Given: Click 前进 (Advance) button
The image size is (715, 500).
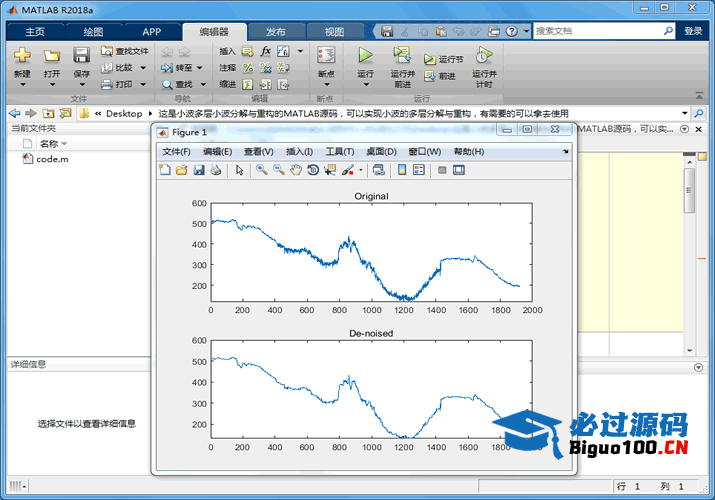Looking at the screenshot, I should pyautogui.click(x=440, y=76).
